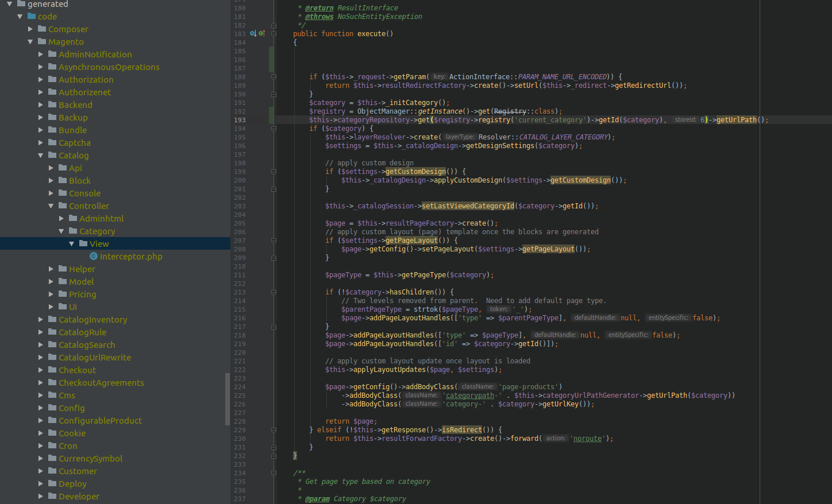Fold the if ($category) block at line 194
This screenshot has height=504, width=832.
coord(274,129)
